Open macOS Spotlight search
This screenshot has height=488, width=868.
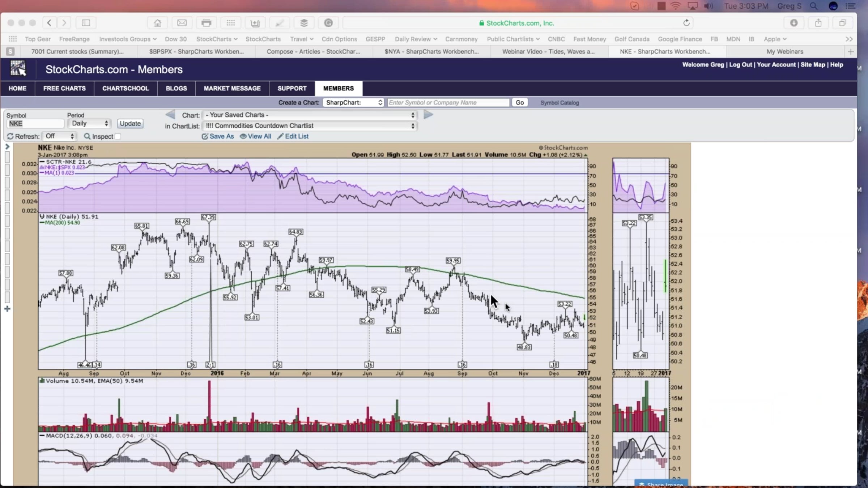click(x=813, y=6)
